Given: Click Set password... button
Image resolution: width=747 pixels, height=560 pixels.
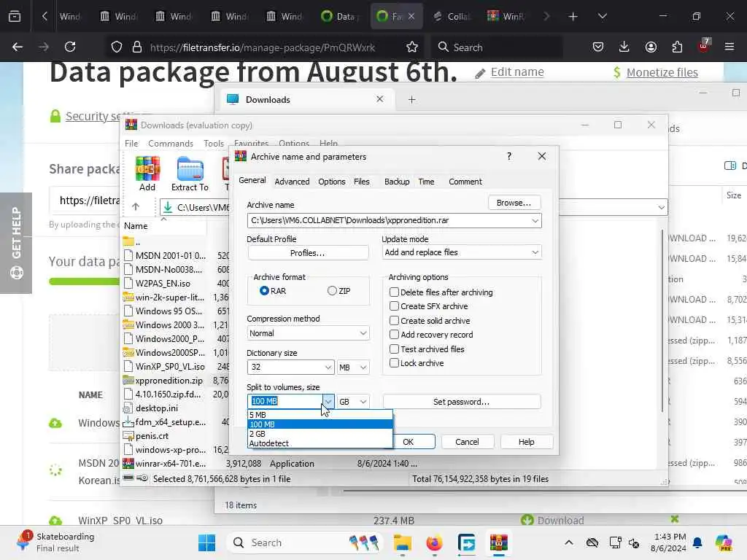Looking at the screenshot, I should tap(462, 402).
